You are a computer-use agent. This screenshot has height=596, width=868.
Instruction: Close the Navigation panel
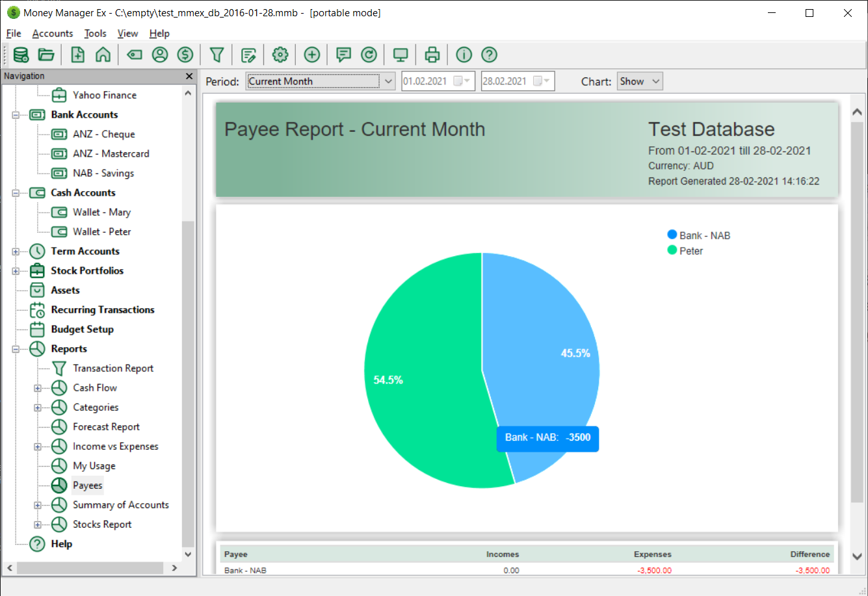[x=189, y=76]
